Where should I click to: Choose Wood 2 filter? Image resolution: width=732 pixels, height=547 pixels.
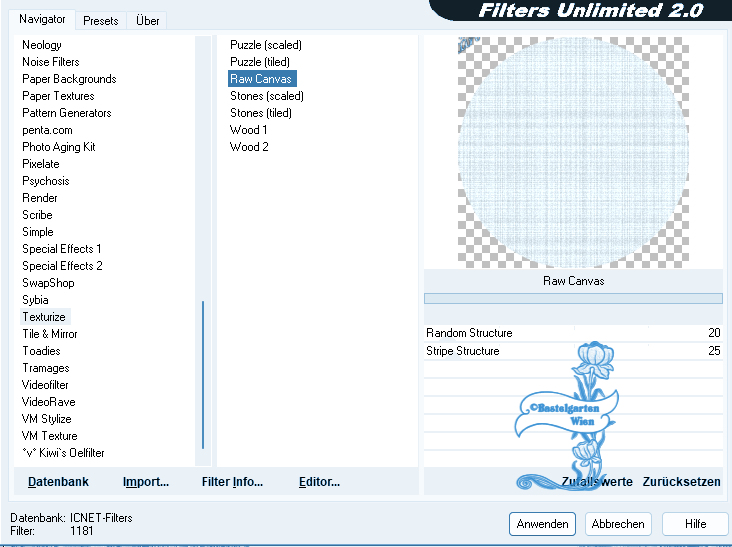tap(249, 147)
